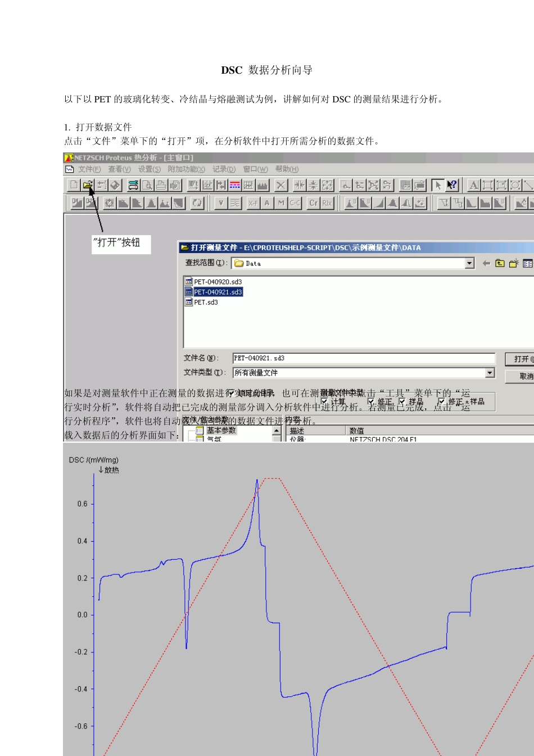This screenshot has width=534, height=756.
Task: Click the context help question-arrow icon
Action: (452, 184)
